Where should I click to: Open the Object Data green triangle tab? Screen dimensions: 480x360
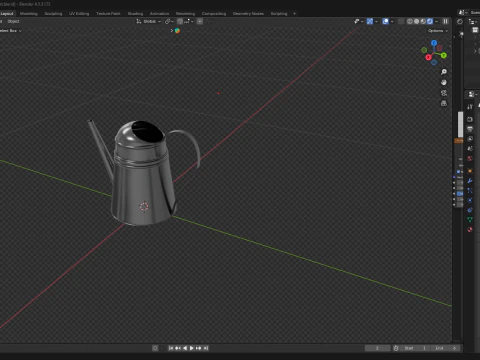tap(470, 220)
